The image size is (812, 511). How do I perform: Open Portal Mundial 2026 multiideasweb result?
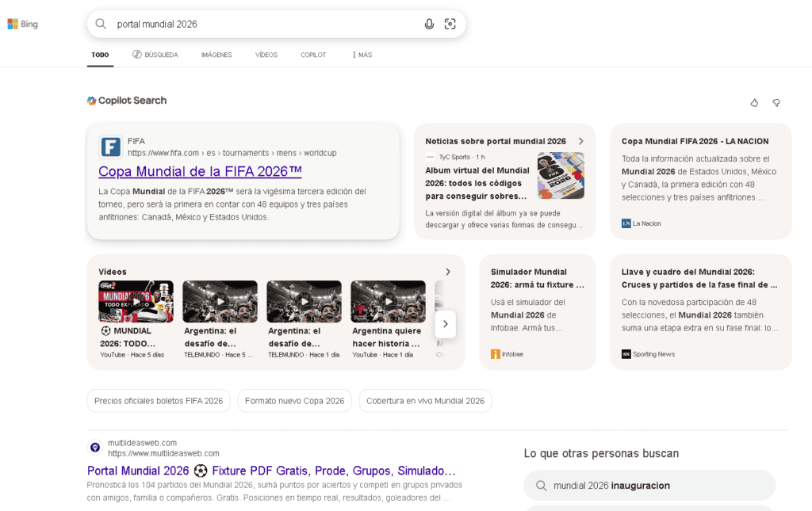[x=271, y=471]
